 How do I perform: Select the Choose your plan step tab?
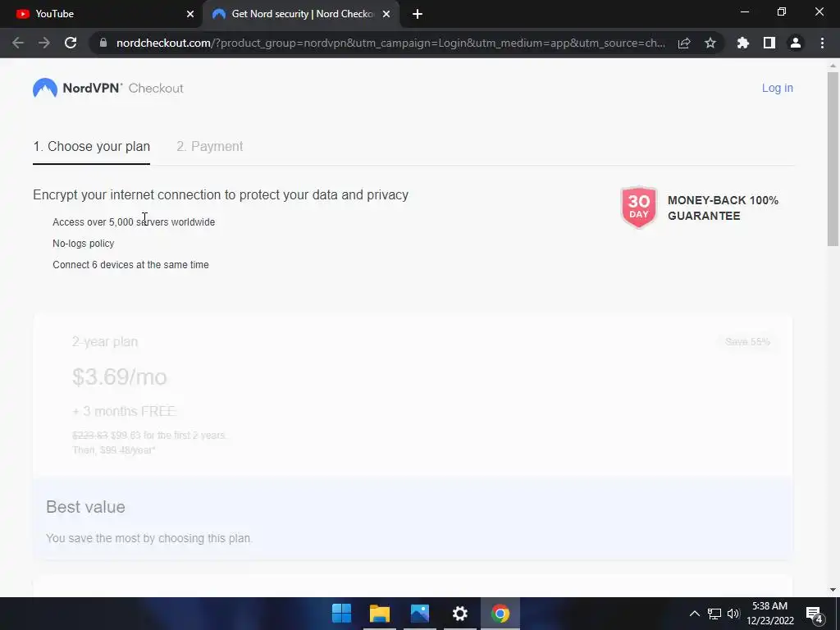click(92, 146)
